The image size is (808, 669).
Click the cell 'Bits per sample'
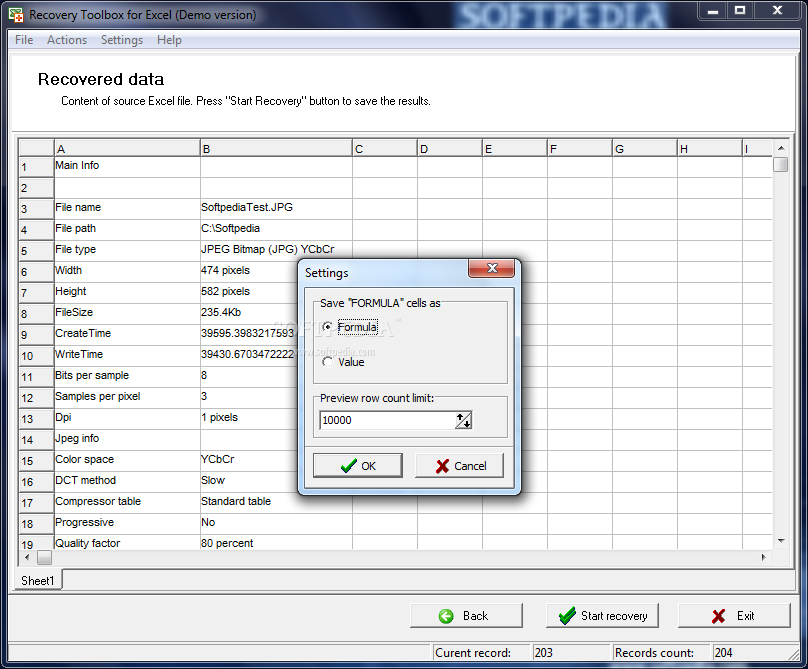127,376
